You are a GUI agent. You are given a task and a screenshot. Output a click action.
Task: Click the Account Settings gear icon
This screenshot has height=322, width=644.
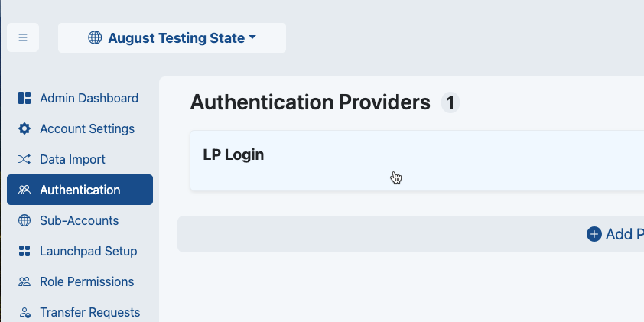(24, 128)
